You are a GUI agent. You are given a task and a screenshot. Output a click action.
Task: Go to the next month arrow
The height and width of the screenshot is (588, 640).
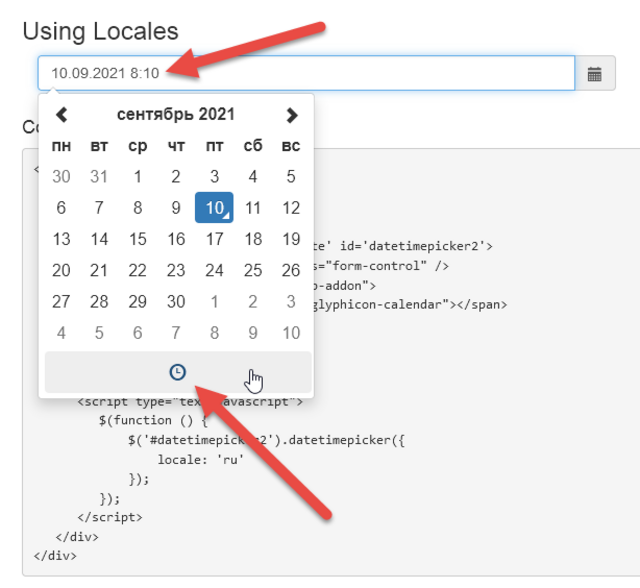(291, 115)
